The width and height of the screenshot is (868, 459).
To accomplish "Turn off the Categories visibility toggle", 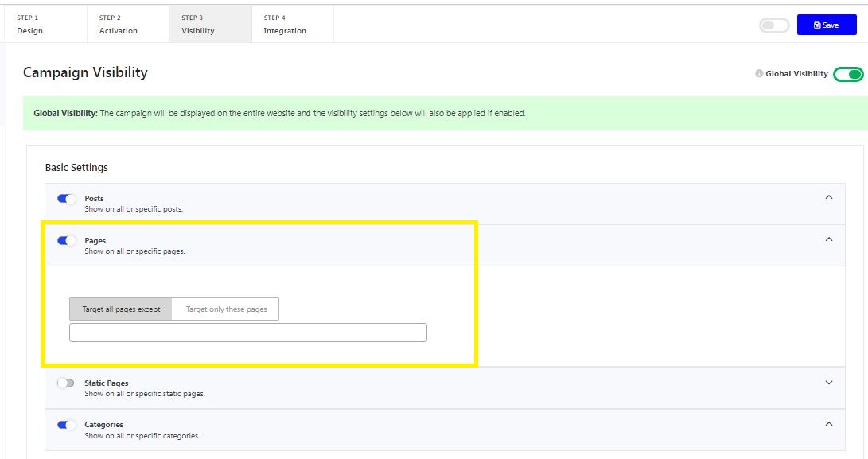I will click(x=66, y=424).
